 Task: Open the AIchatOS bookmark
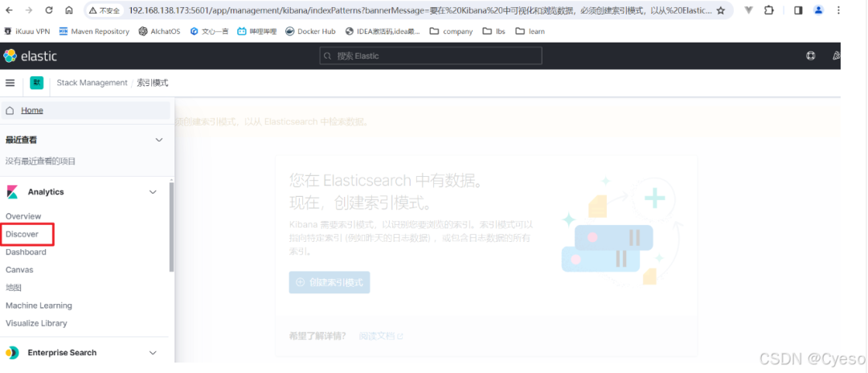(159, 31)
